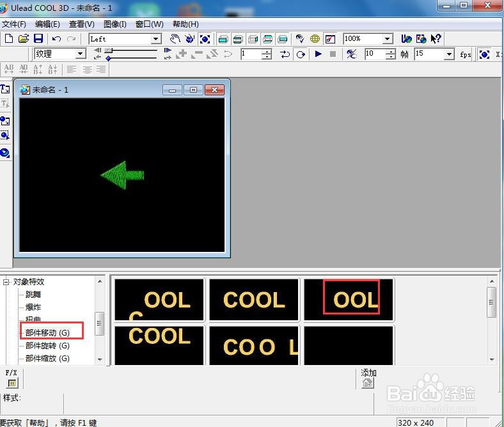Toggle ping-pong mode on
Image resolution: width=504 pixels, height=427 pixels.
[x=285, y=54]
